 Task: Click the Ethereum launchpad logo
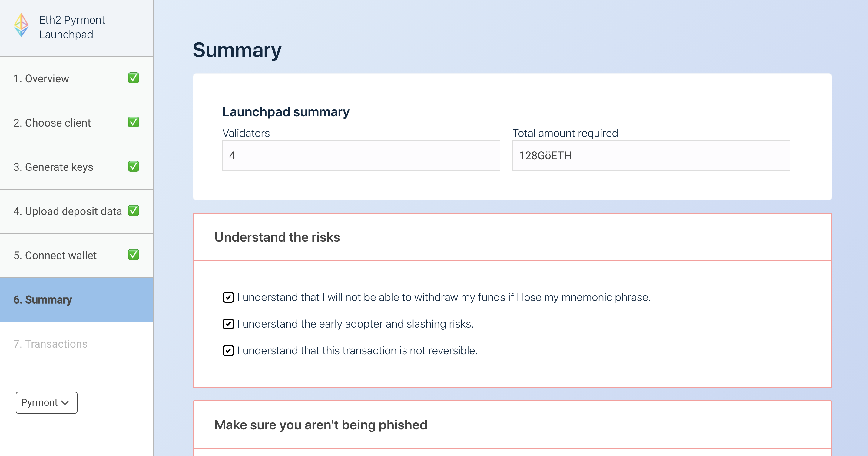(22, 25)
